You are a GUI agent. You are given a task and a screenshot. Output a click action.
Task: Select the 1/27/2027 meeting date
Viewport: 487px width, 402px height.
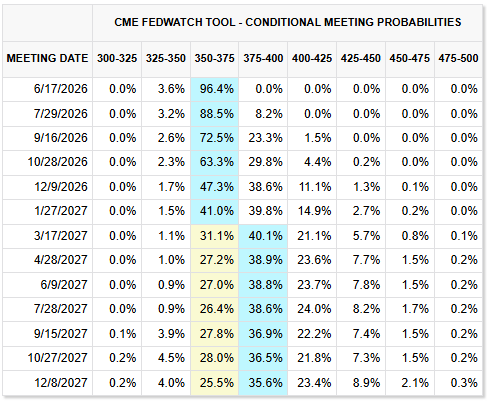pyautogui.click(x=61, y=211)
